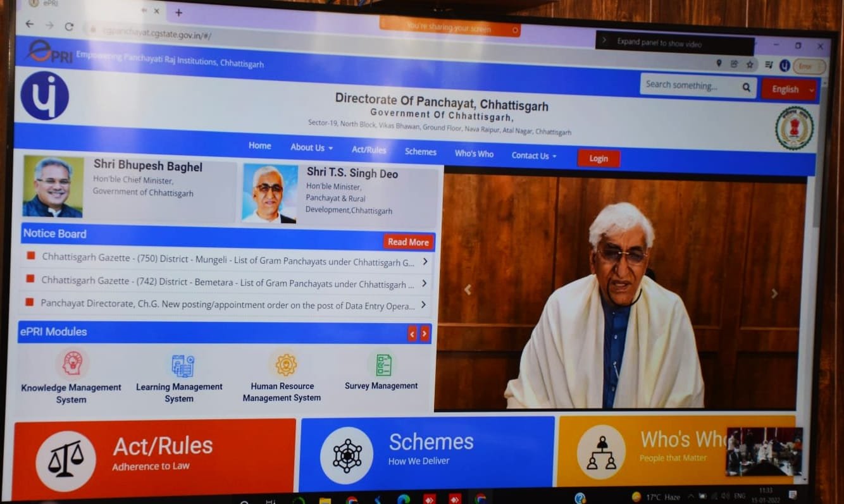Close the ePRI browser tab
844x504 pixels.
(x=156, y=11)
